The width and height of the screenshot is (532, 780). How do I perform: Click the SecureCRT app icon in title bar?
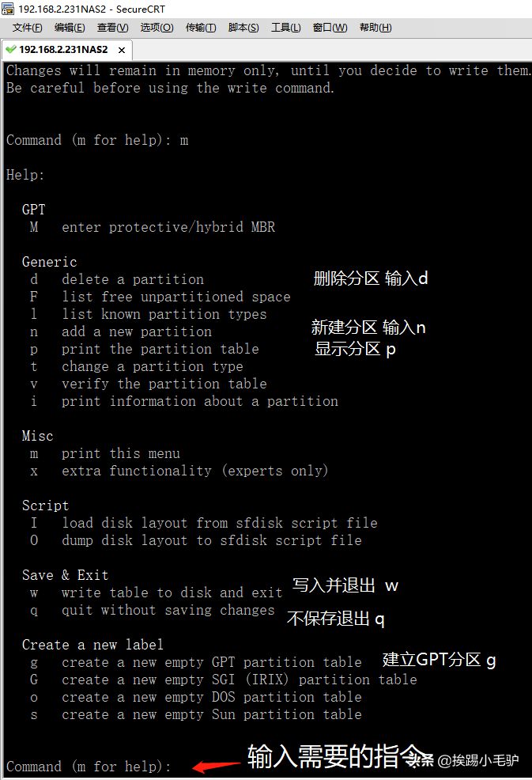tap(9, 9)
